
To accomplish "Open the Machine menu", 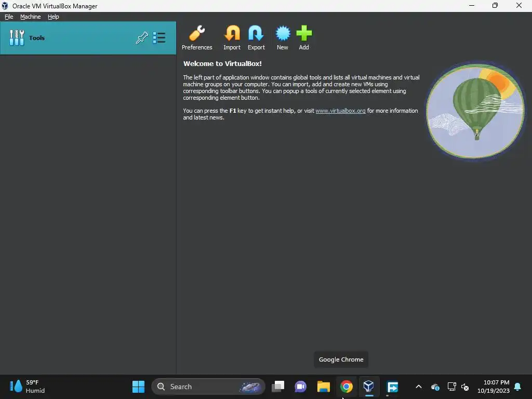I will (x=30, y=17).
